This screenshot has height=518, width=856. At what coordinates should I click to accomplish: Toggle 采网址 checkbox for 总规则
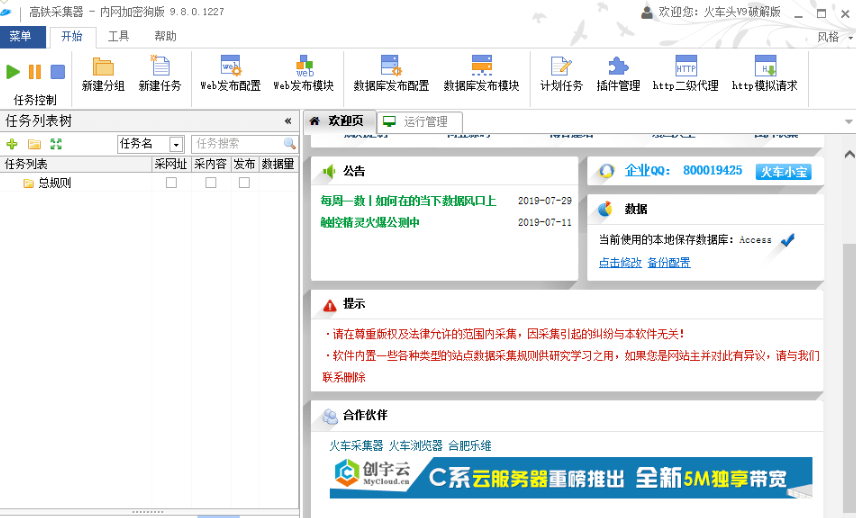(171, 182)
